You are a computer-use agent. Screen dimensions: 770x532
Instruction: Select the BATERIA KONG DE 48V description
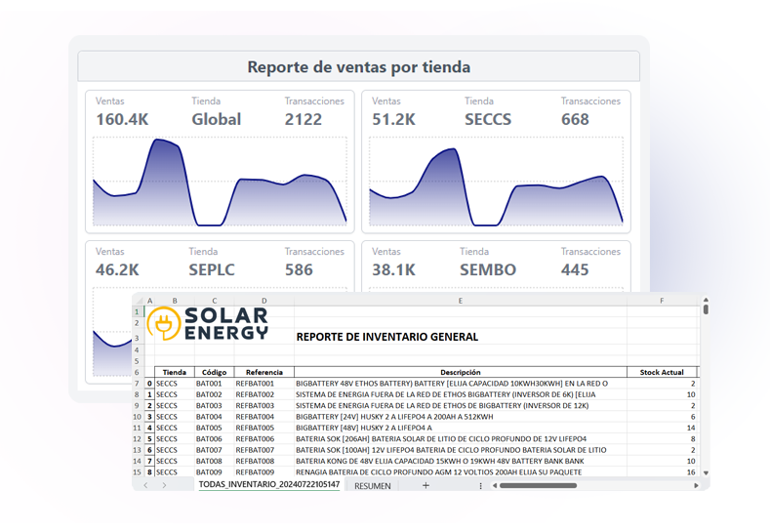460,462
